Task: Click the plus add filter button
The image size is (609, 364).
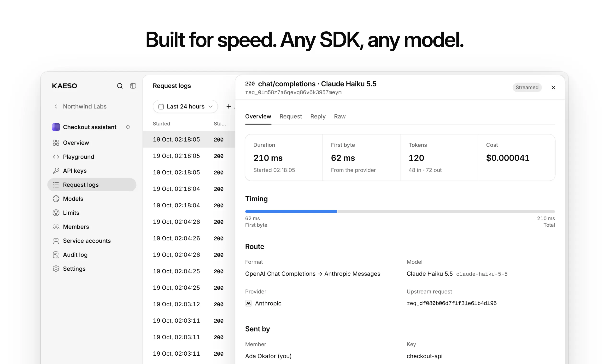Action: tap(229, 107)
